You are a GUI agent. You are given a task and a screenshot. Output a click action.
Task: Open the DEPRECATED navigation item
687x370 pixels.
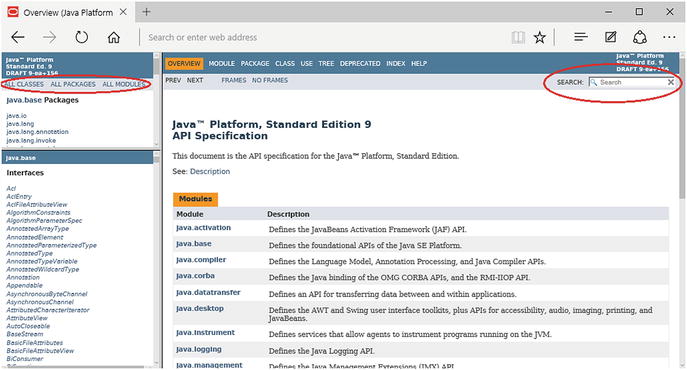coord(360,64)
